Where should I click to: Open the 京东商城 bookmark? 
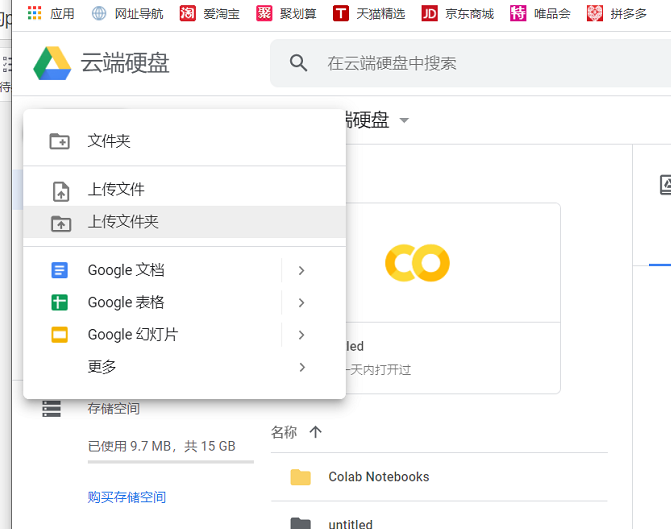pyautogui.click(x=458, y=14)
